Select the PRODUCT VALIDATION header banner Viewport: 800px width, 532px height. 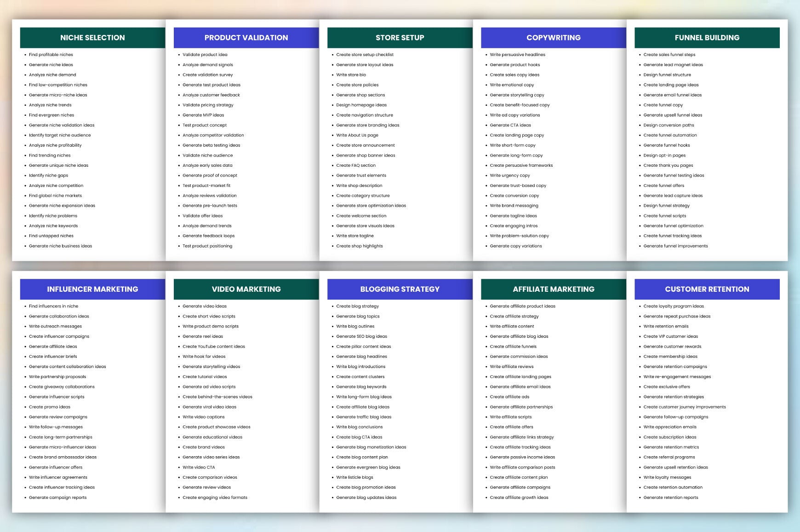246,38
